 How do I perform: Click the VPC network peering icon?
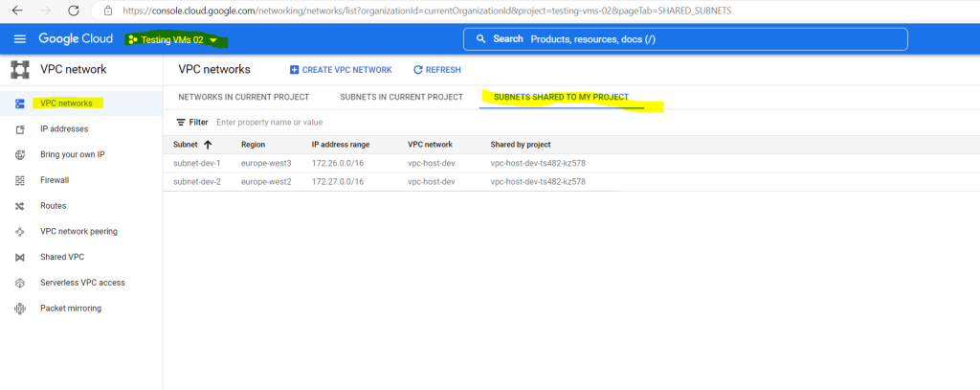(x=20, y=232)
